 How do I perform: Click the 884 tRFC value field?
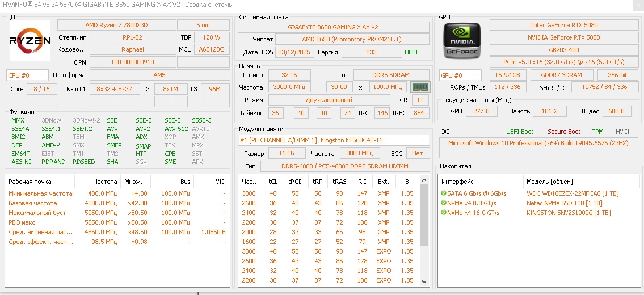point(419,113)
